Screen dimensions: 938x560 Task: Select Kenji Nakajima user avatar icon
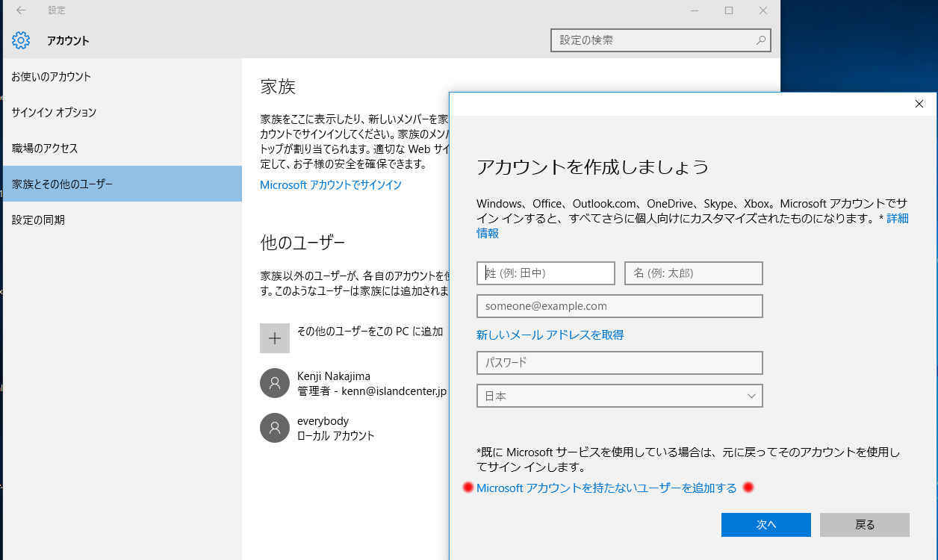(275, 383)
